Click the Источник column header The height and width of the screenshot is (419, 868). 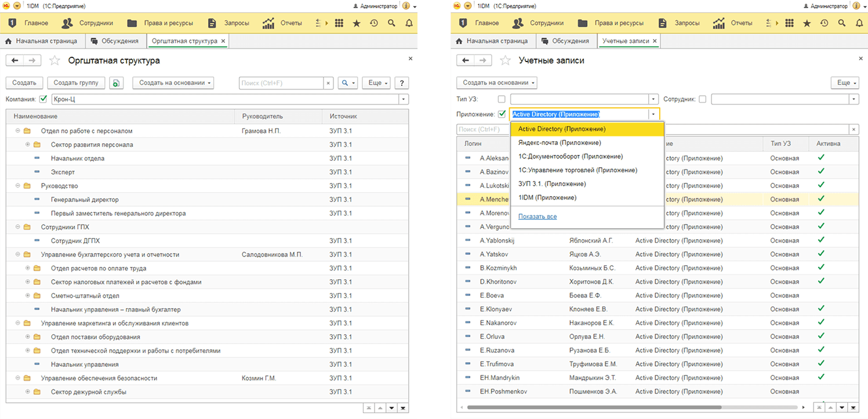[365, 117]
